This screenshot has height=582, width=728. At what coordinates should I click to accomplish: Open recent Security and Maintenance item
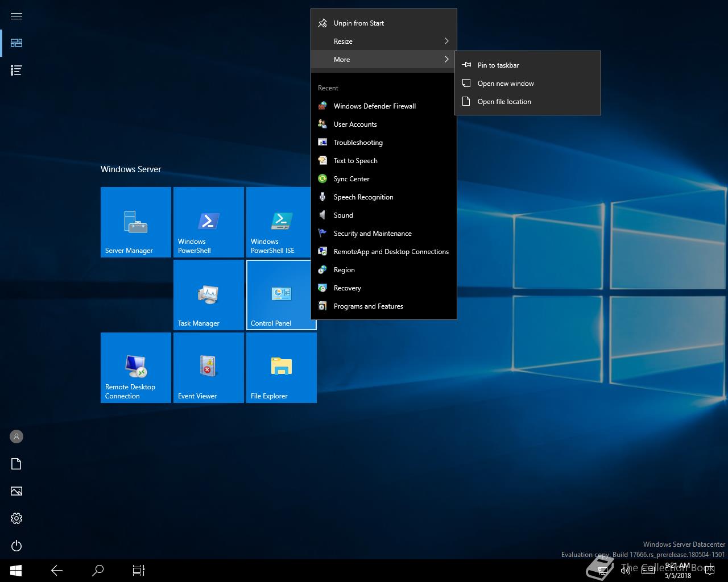[384, 234]
